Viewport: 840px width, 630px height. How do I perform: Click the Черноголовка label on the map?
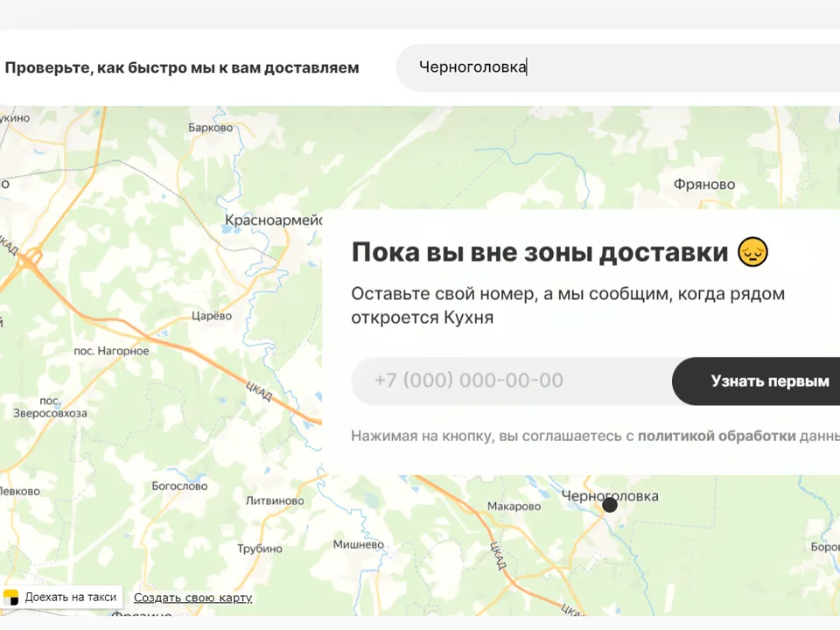[612, 495]
